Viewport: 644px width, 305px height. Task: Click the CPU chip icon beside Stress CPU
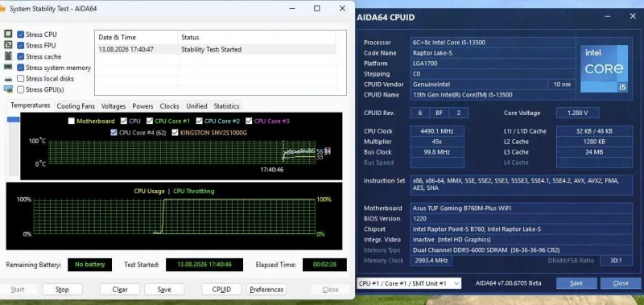click(x=8, y=34)
